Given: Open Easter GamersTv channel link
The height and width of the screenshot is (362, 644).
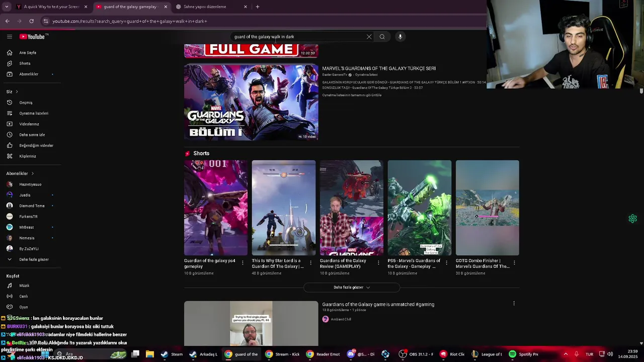Looking at the screenshot, I should click(335, 75).
